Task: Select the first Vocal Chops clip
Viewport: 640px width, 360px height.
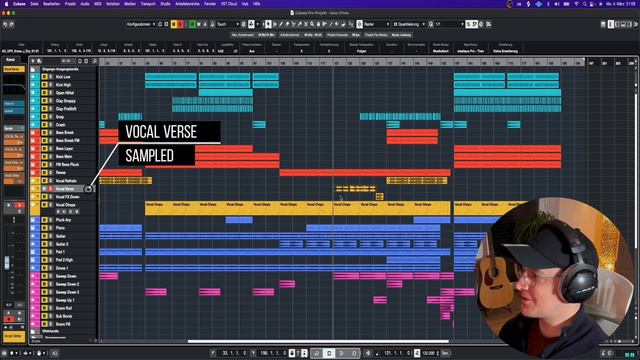Action: point(158,208)
